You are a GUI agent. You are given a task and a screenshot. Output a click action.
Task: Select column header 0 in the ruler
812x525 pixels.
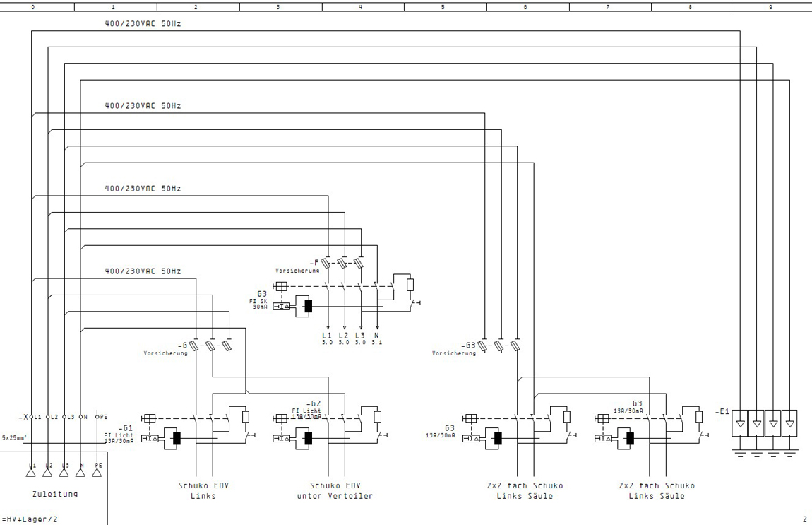point(32,7)
